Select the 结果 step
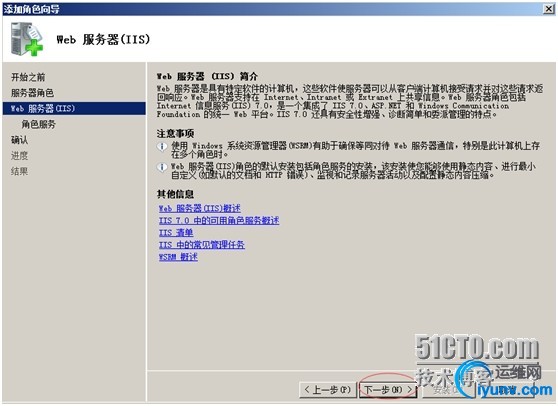This screenshot has height=406, width=558. 20,171
